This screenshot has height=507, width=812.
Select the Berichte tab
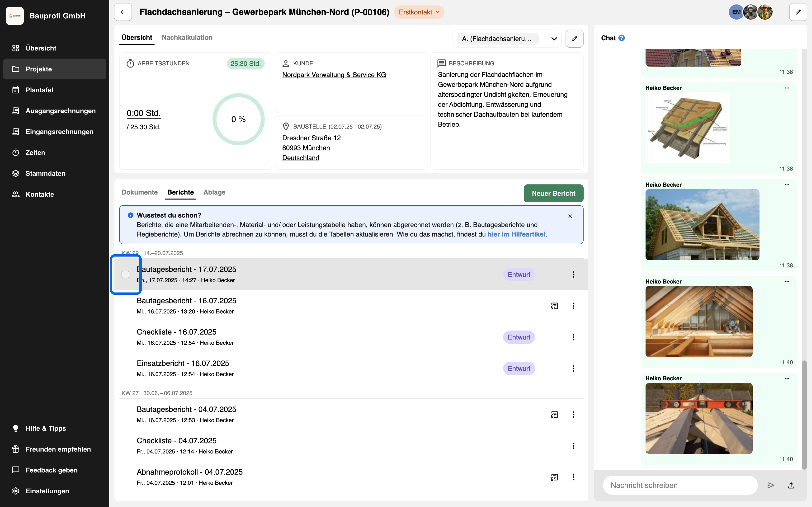point(181,192)
